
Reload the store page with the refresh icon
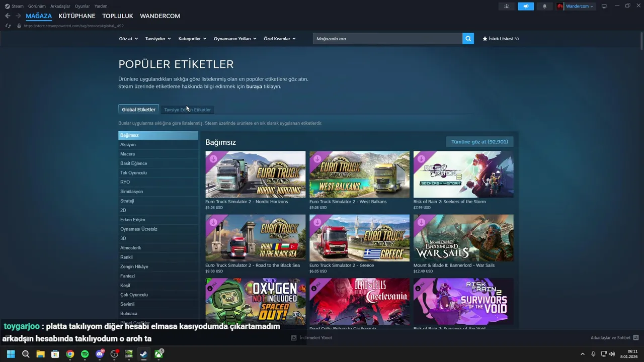(8, 26)
